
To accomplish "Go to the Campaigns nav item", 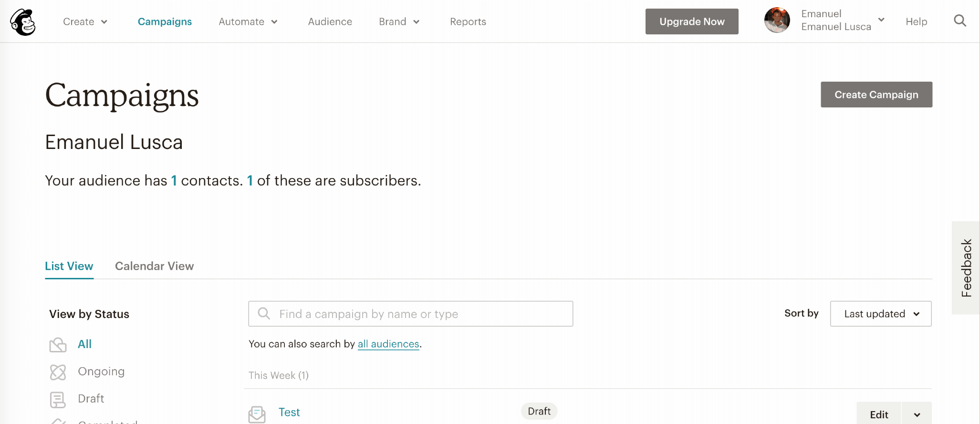I will [x=165, y=21].
